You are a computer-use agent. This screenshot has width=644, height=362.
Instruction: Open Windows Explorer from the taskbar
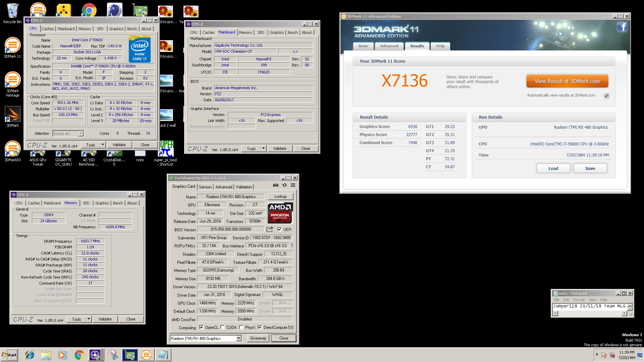(46, 355)
